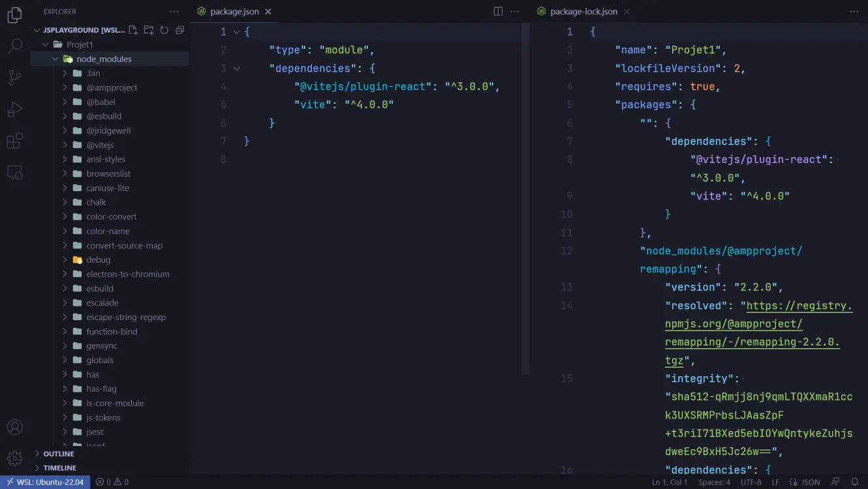
Task: Open the Manage gear settings icon
Action: 14,458
